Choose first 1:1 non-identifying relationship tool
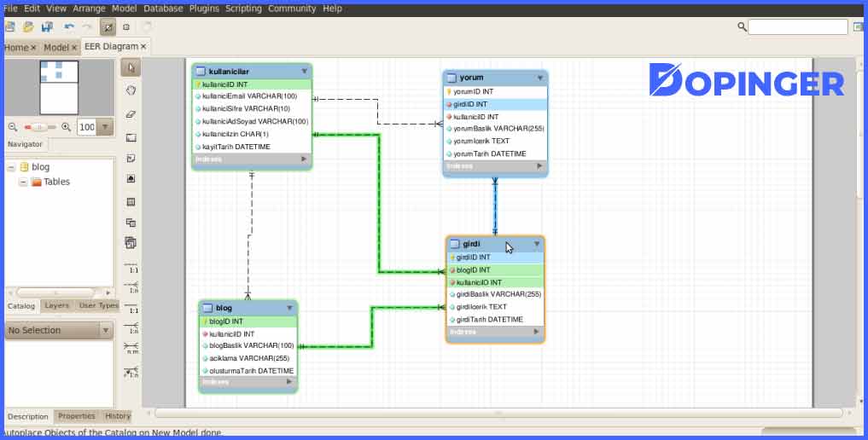Viewport: 868px width, 440px height. [x=131, y=267]
